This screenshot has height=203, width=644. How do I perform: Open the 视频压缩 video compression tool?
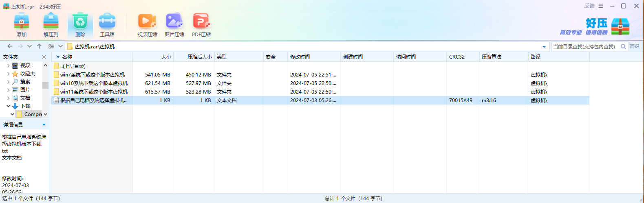[147, 24]
